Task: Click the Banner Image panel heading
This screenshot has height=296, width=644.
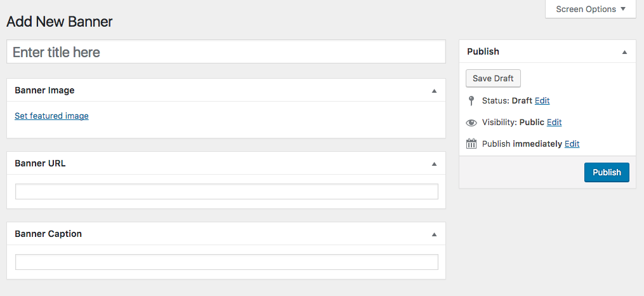Action: coord(44,90)
